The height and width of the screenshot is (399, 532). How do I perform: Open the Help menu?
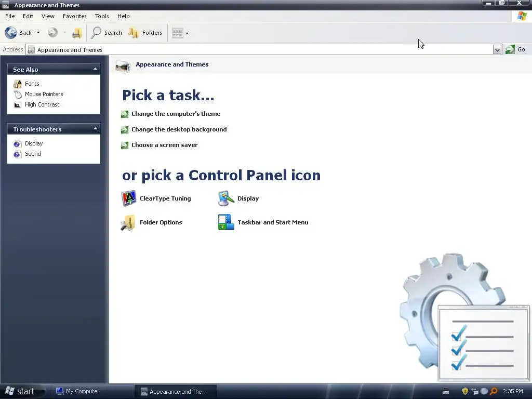[x=124, y=16]
